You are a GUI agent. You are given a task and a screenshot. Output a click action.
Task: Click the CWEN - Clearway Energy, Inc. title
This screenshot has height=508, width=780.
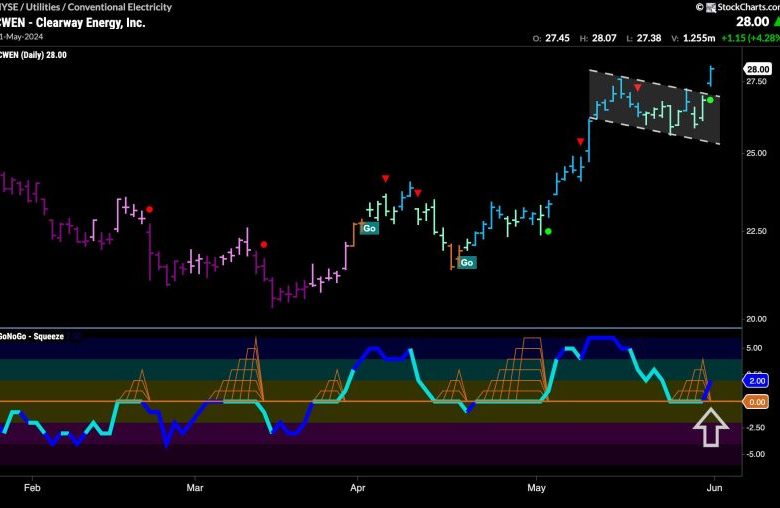tap(73, 22)
